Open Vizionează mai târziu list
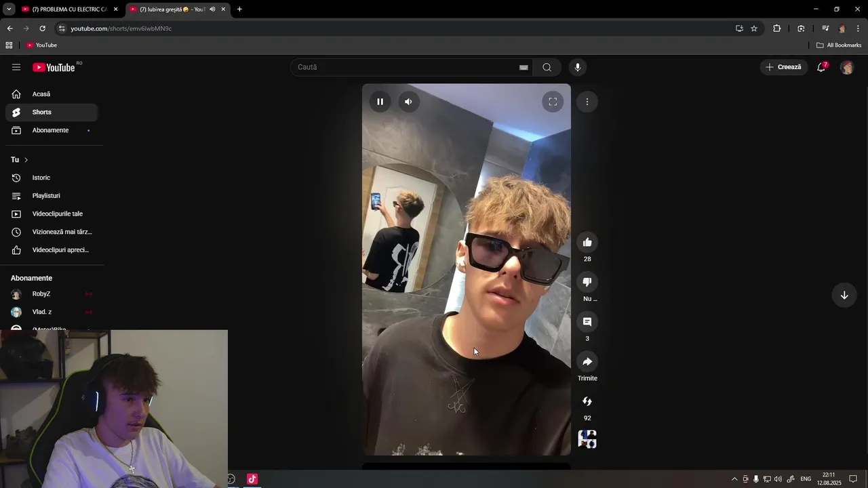The height and width of the screenshot is (488, 868). pyautogui.click(x=52, y=232)
